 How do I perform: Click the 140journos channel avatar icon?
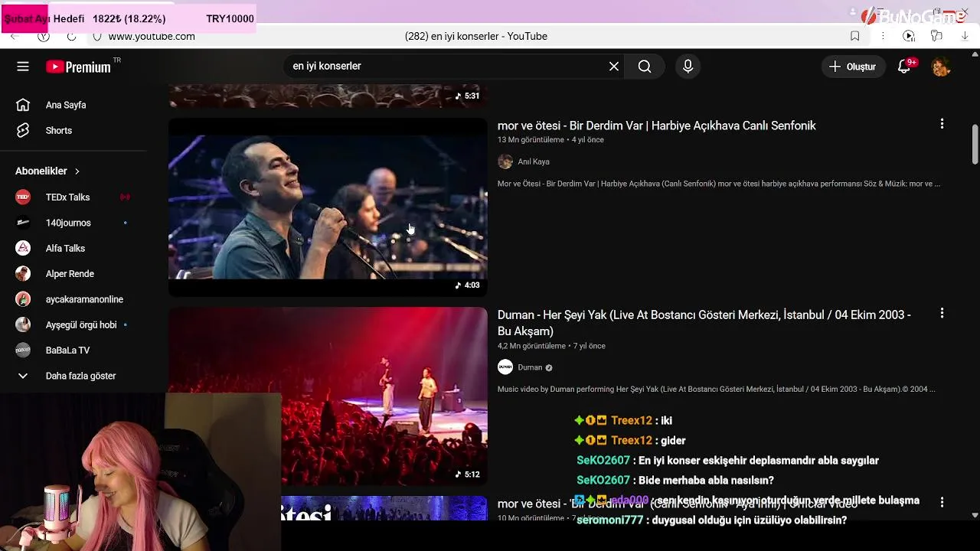point(23,223)
